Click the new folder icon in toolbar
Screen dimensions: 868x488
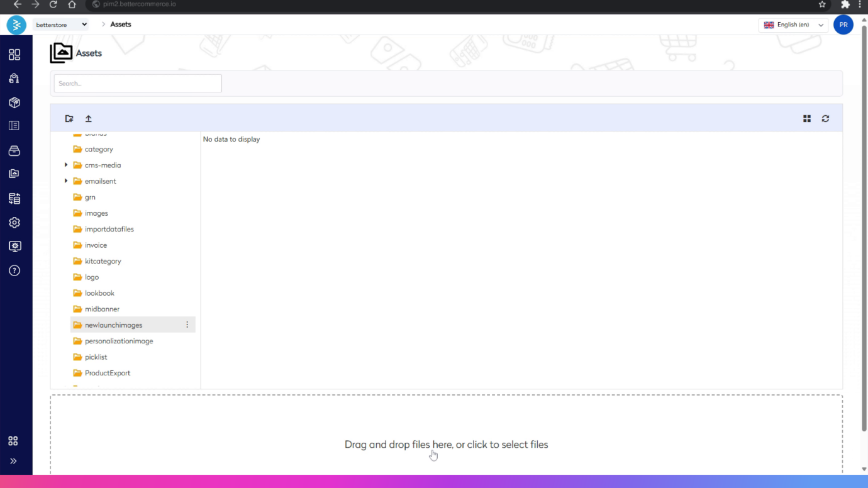coord(69,119)
